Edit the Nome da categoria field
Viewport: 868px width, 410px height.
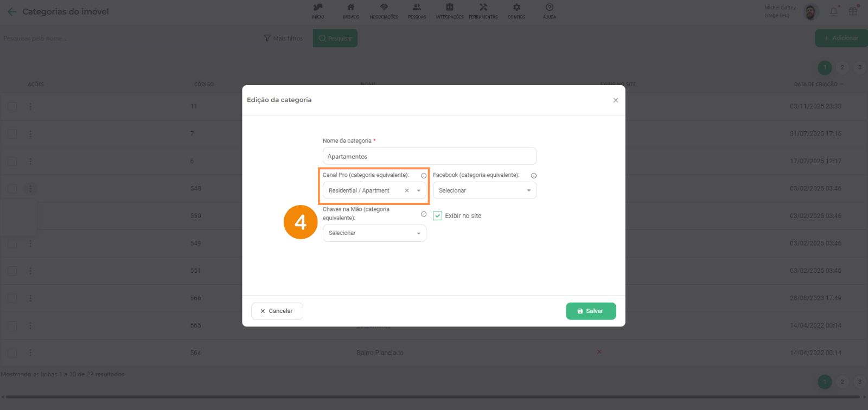(x=429, y=156)
